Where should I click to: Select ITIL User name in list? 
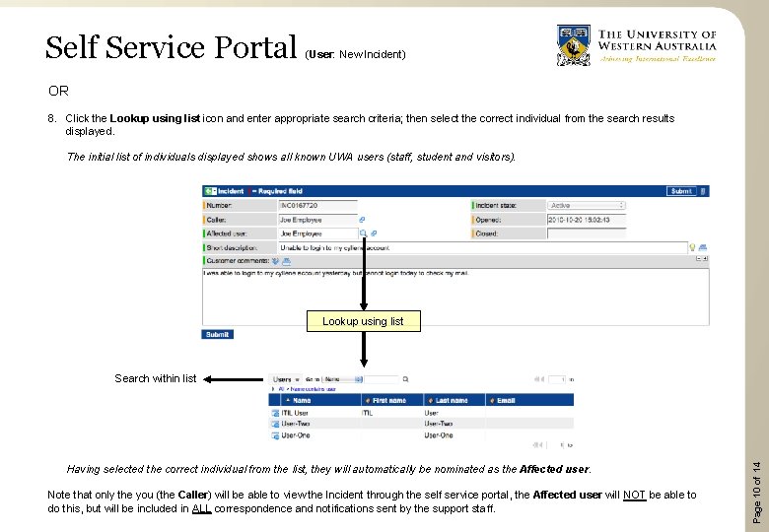tap(295, 413)
